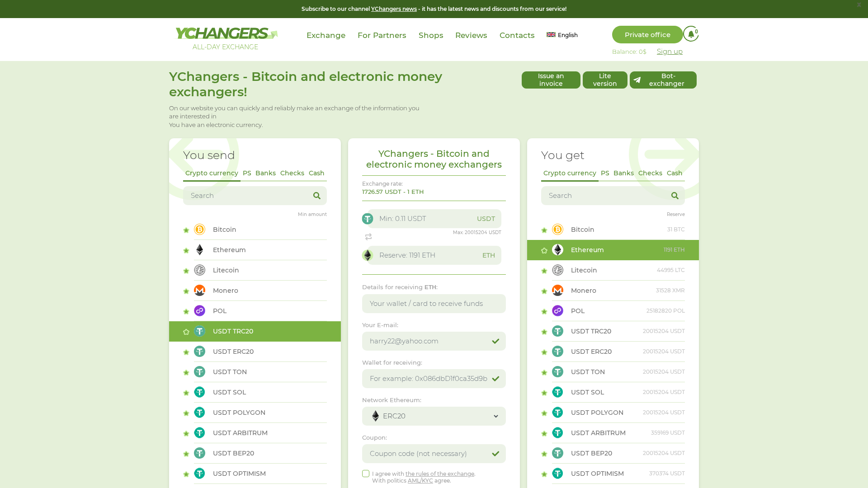Open the Shops page
This screenshot has width=868, height=488.
click(431, 35)
